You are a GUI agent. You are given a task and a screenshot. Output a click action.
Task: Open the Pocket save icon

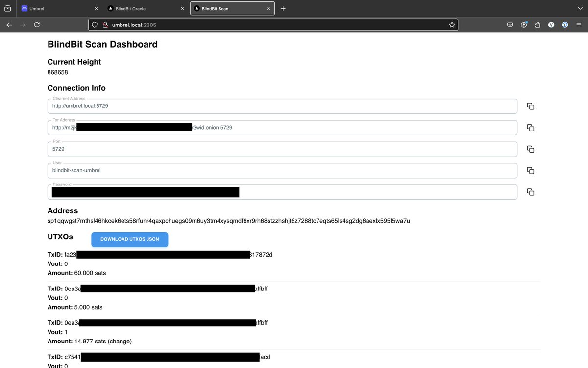510,25
